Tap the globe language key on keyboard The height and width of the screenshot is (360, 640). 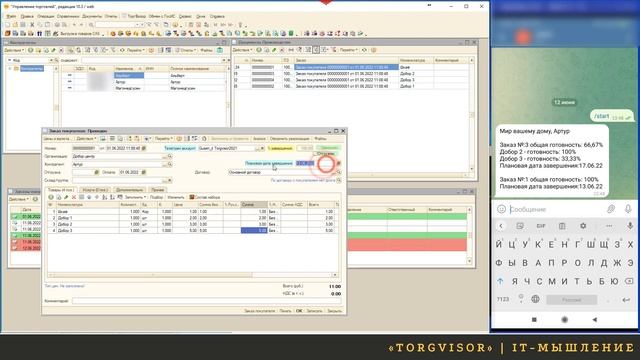tap(536, 299)
